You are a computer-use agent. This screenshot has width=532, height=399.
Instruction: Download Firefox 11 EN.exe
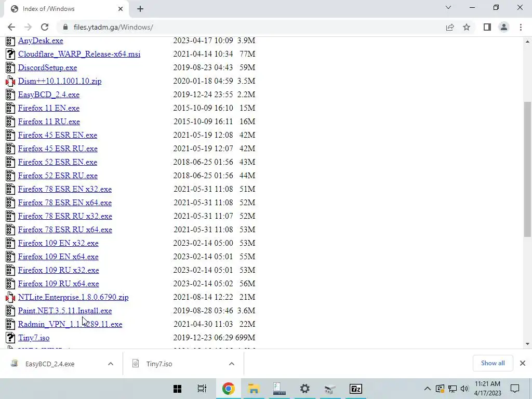point(49,108)
